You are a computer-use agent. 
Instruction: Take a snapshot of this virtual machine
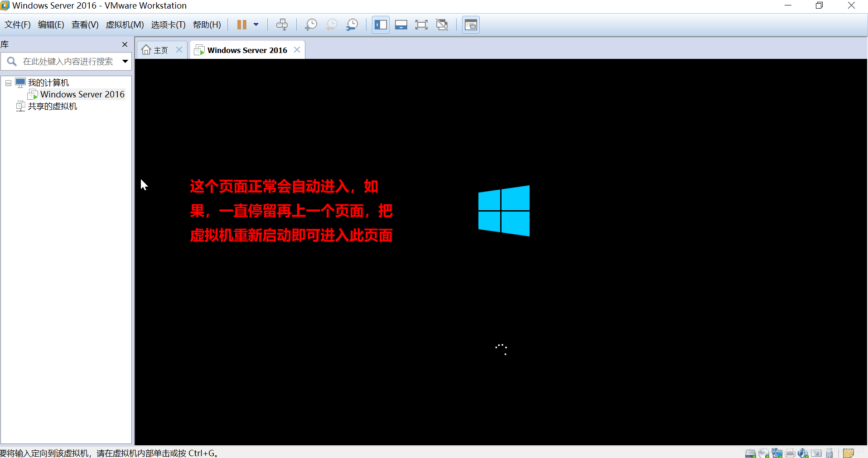(x=311, y=24)
